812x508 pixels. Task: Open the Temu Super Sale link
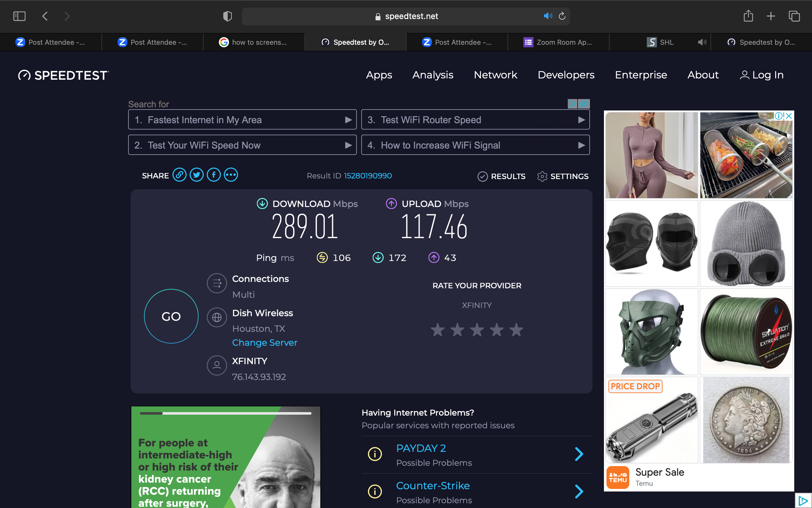660,472
